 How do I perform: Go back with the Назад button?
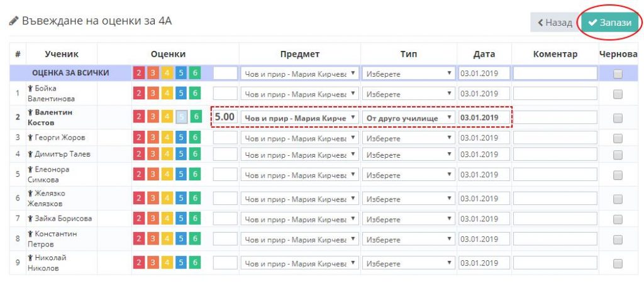coord(553,23)
